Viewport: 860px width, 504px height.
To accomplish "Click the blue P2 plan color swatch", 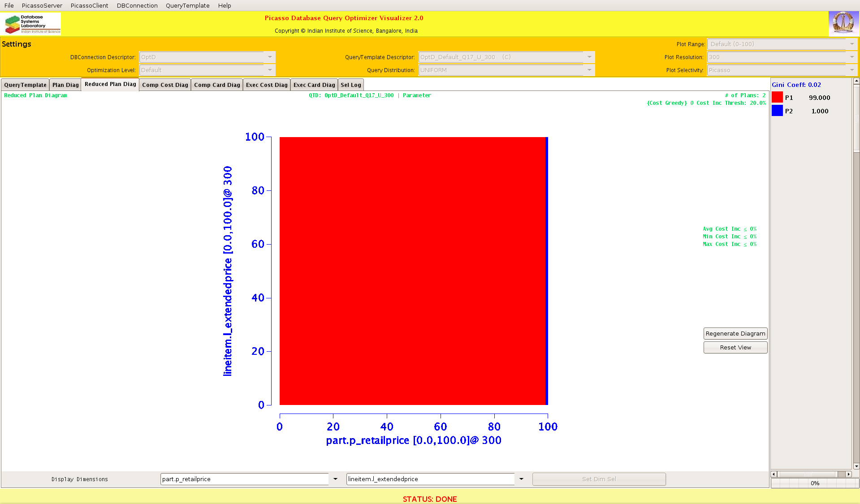I will pos(777,111).
